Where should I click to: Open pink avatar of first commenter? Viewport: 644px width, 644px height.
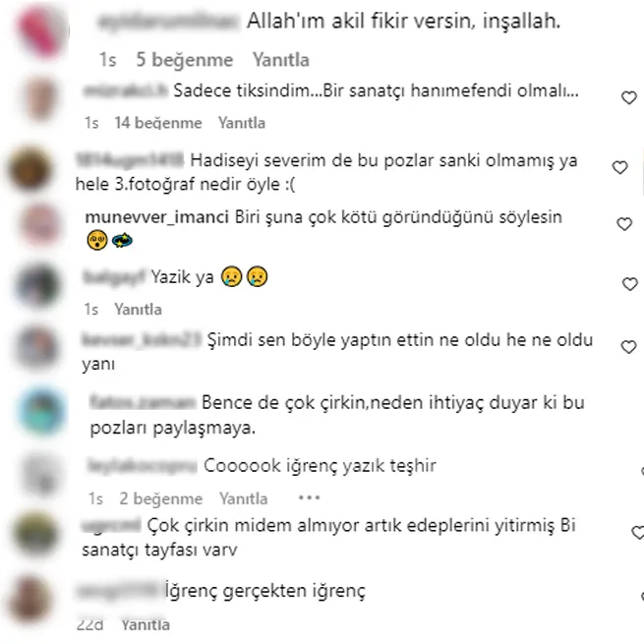[41, 31]
